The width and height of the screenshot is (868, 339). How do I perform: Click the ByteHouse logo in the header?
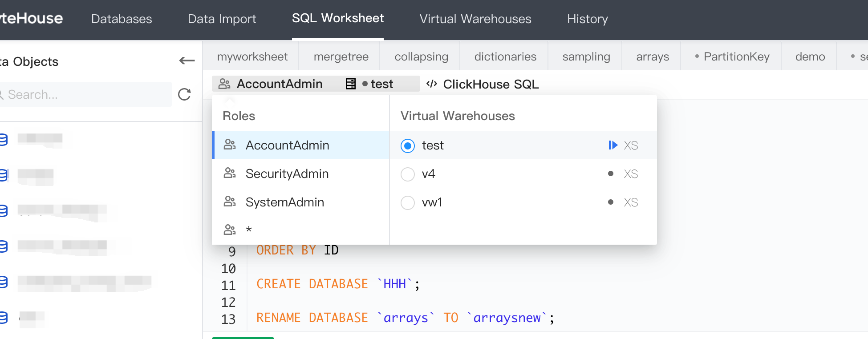31,18
